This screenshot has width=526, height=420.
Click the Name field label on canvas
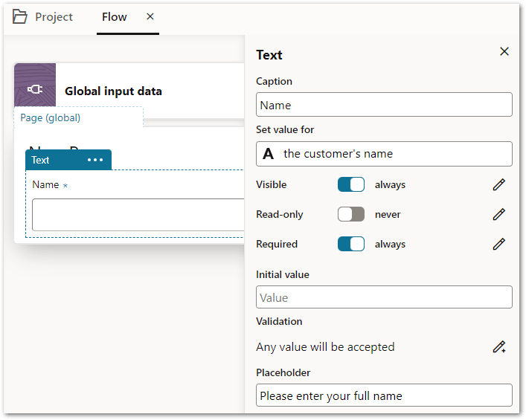45,184
